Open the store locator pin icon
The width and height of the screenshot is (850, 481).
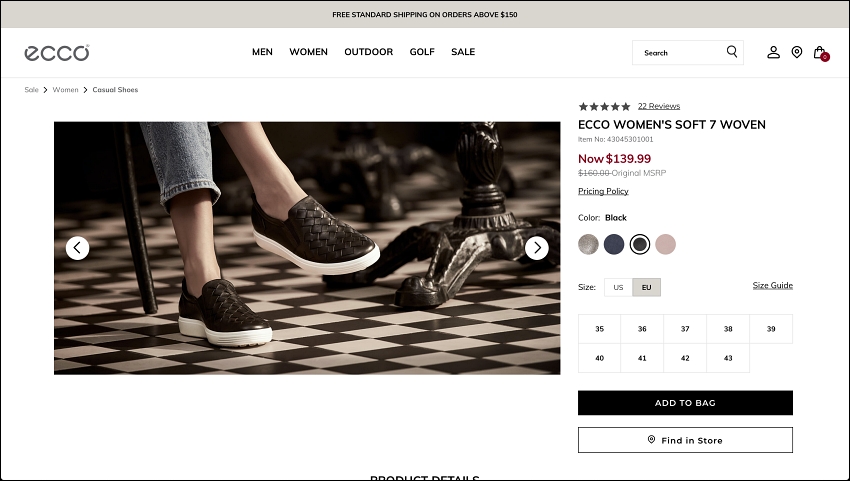tap(797, 52)
